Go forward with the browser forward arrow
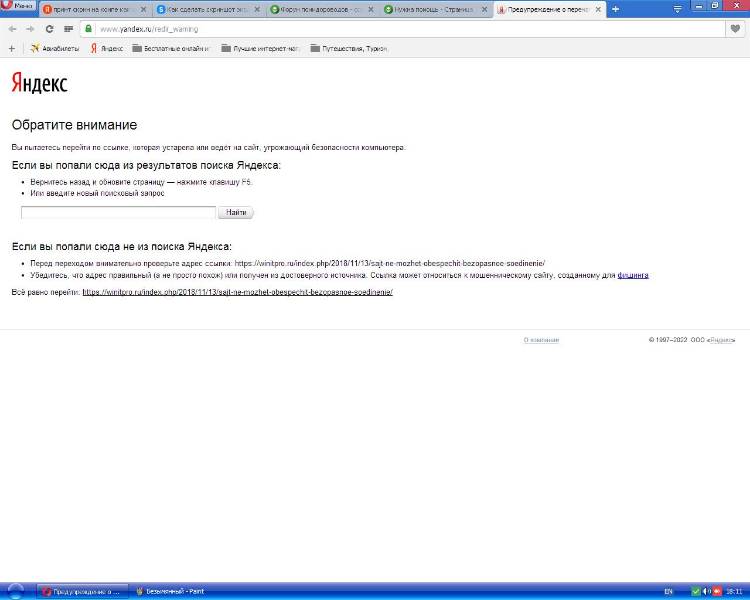Image resolution: width=750 pixels, height=600 pixels. coord(30,29)
